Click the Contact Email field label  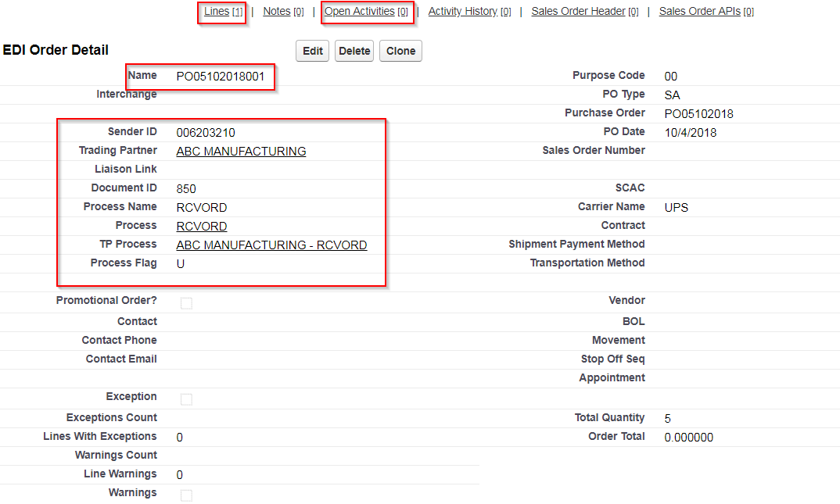point(121,359)
